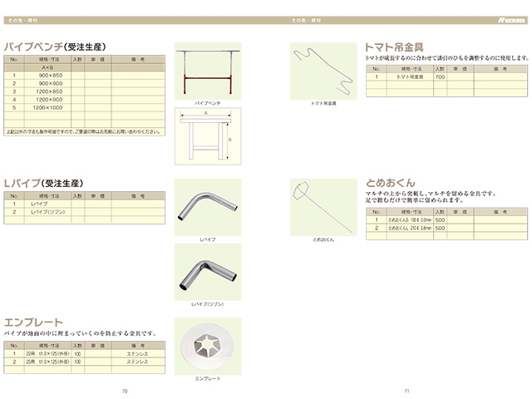The width and height of the screenshot is (532, 399).
Task: Click the 1200×850 size cell
Action: coord(49,91)
